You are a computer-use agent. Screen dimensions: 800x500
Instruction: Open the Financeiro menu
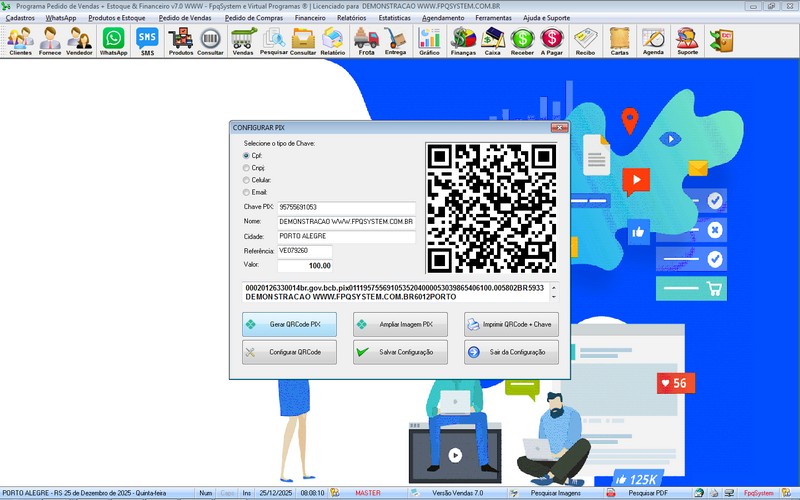310,18
